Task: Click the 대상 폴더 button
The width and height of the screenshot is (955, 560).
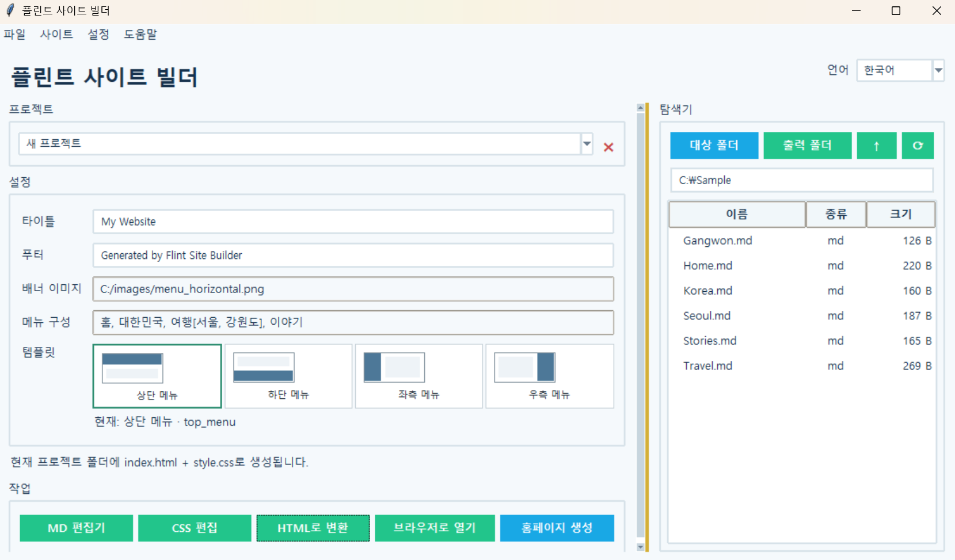Action: point(714,146)
